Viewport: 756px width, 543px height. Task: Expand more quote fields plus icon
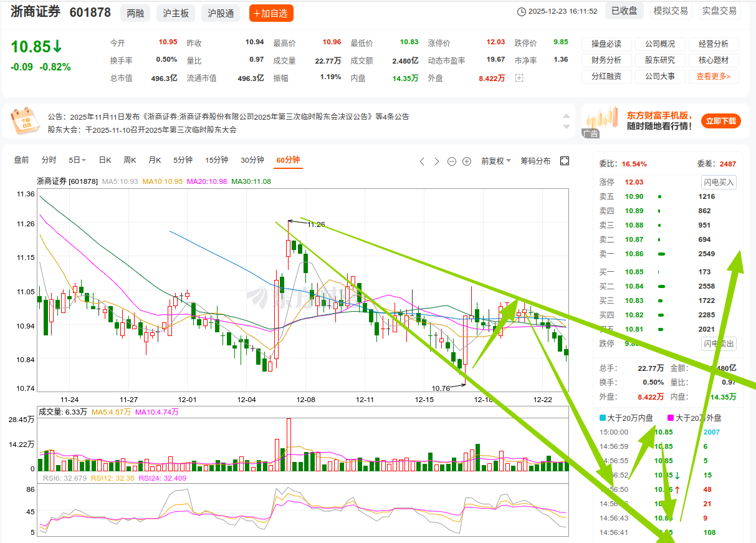coord(519,78)
